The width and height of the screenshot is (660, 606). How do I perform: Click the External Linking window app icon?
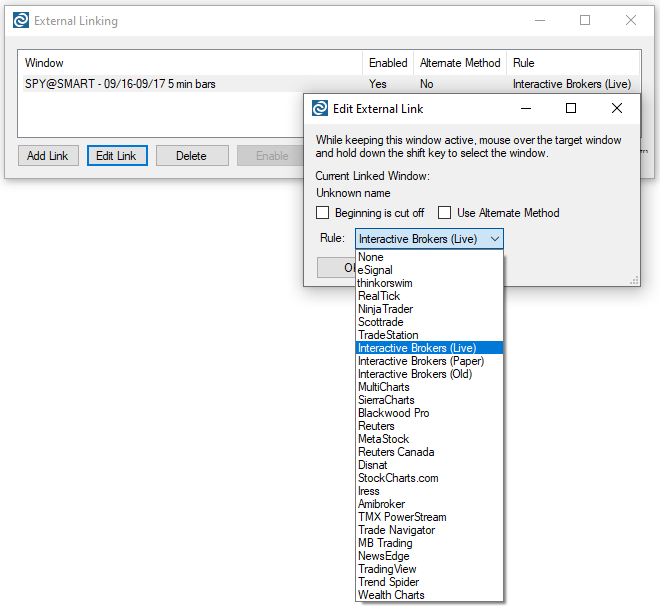tap(20, 20)
